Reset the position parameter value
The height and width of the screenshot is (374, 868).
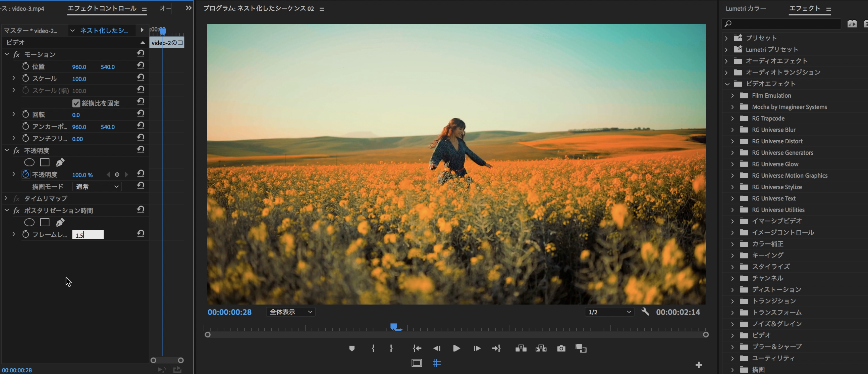tap(141, 65)
